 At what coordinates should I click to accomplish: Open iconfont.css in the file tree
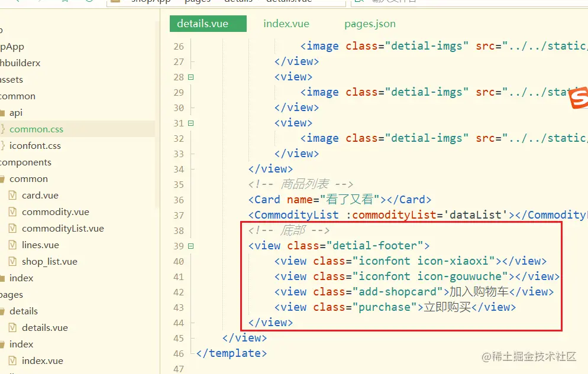click(x=35, y=145)
